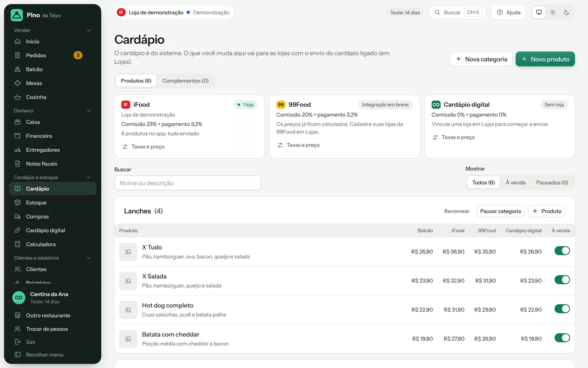This screenshot has width=588, height=368.
Task: Switch to light theme sun icon
Action: [x=553, y=12]
